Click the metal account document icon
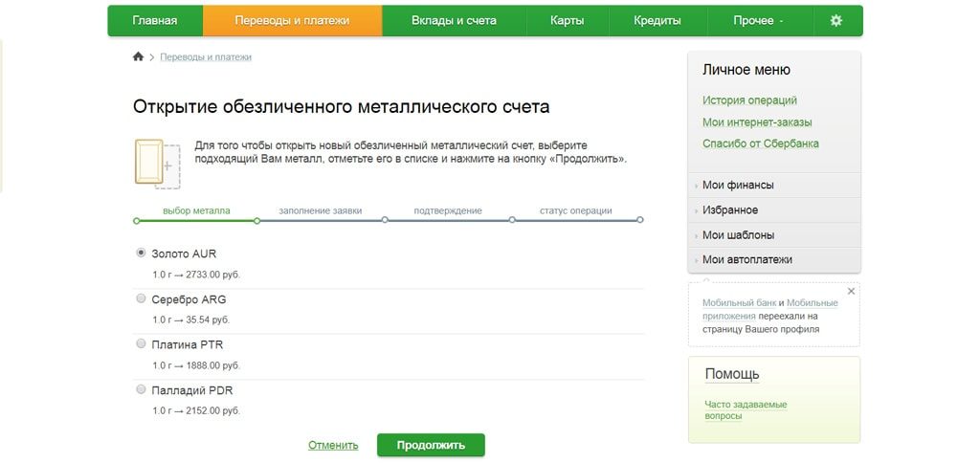 pos(154,162)
